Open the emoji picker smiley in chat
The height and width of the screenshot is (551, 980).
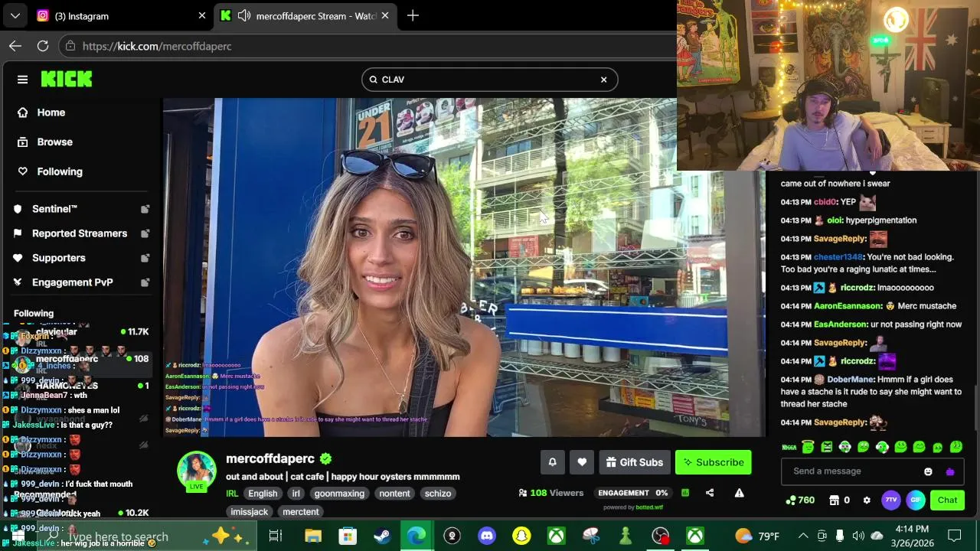coord(929,472)
